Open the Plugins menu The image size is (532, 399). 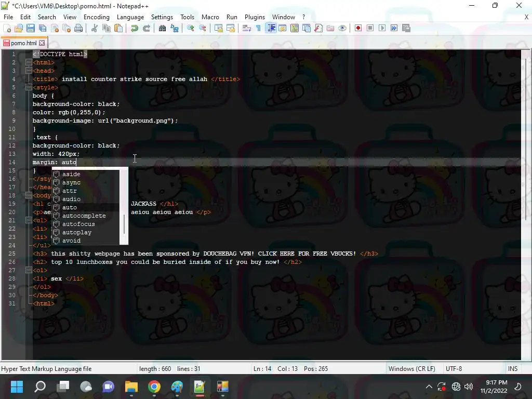255,17
